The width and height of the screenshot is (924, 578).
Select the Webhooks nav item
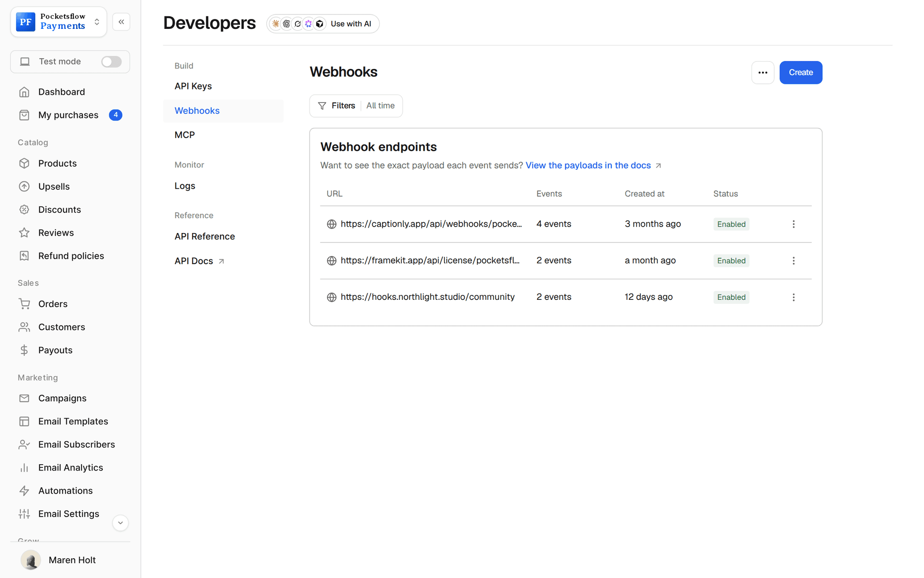point(223,111)
